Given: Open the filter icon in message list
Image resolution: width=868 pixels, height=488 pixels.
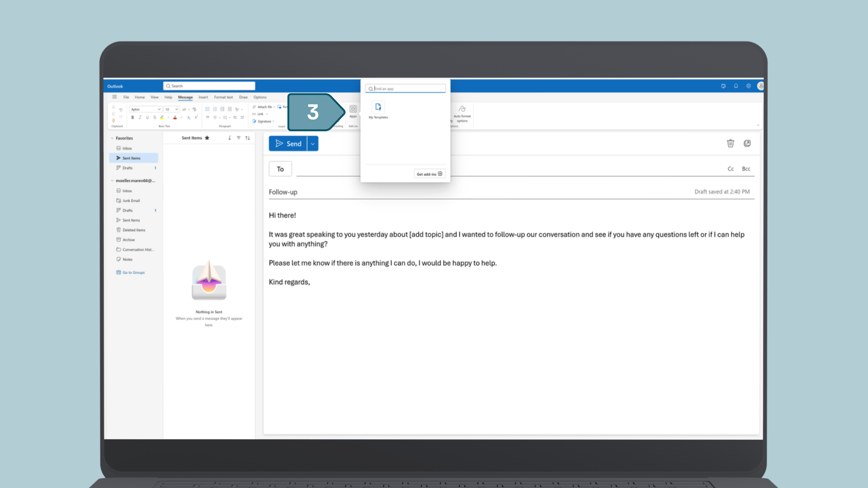Looking at the screenshot, I should (239, 138).
